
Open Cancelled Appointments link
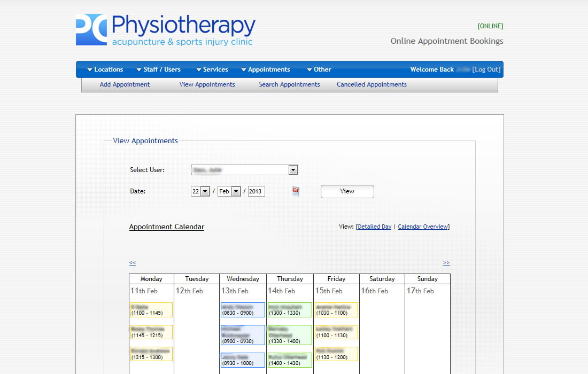coord(372,84)
